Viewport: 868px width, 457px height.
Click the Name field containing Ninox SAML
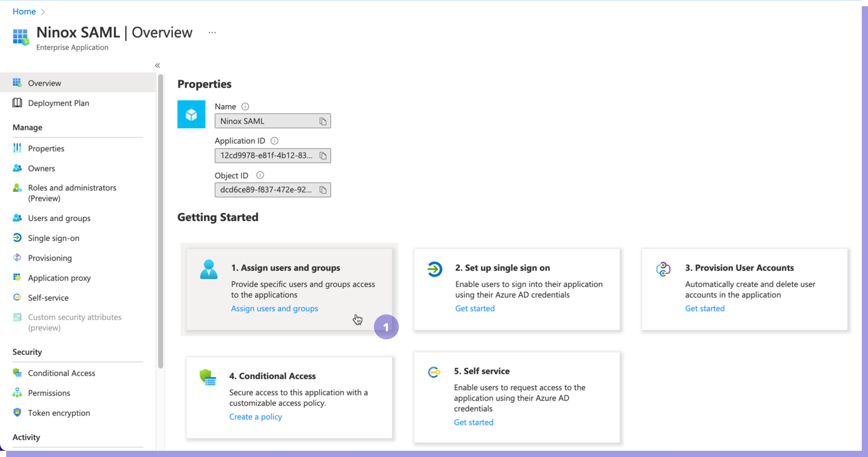[x=273, y=121]
